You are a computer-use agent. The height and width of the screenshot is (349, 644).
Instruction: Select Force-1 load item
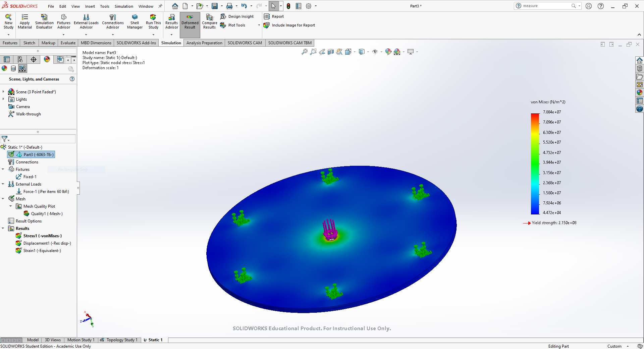tap(43, 192)
